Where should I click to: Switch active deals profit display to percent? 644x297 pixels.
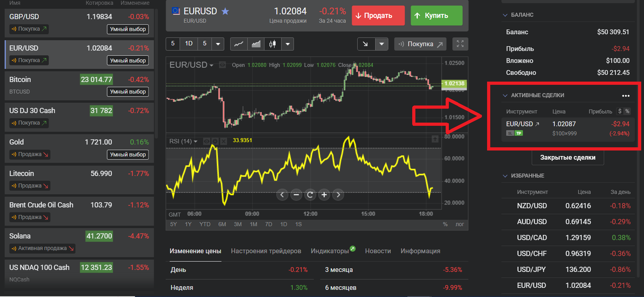point(627,111)
